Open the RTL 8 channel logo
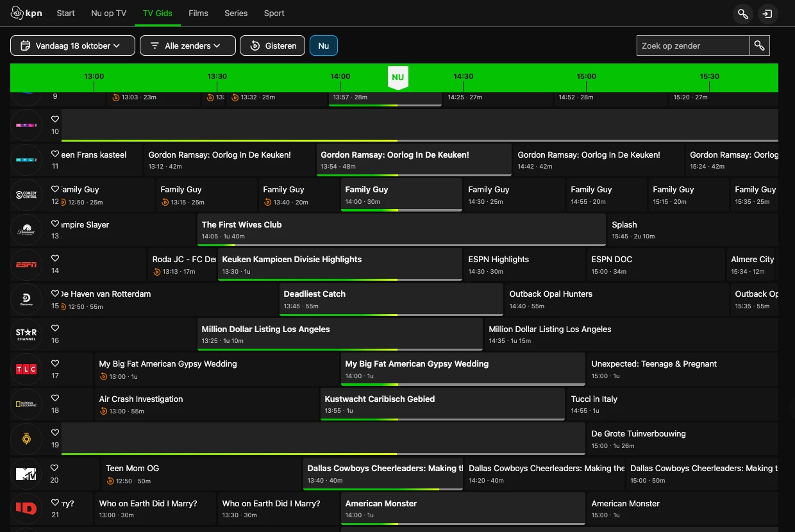This screenshot has height=532, width=795. pyautogui.click(x=26, y=125)
